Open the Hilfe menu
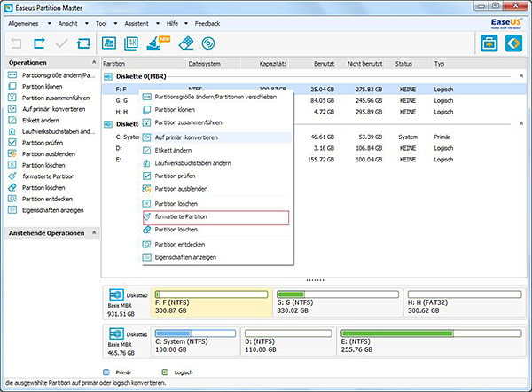 coord(172,23)
